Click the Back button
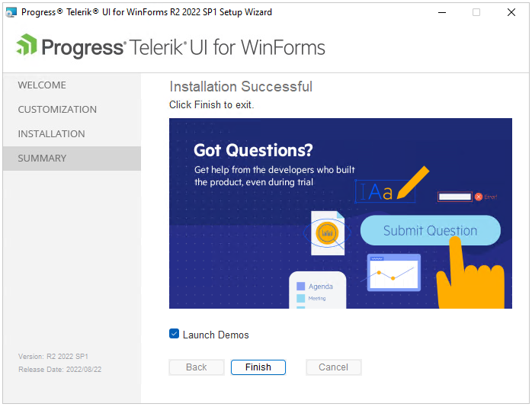 (x=197, y=367)
